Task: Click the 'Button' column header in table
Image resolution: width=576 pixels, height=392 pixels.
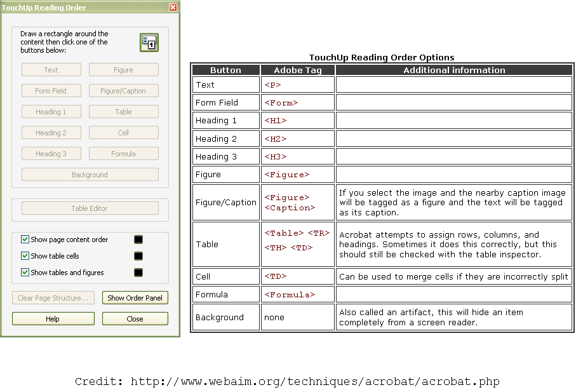Action: (226, 70)
